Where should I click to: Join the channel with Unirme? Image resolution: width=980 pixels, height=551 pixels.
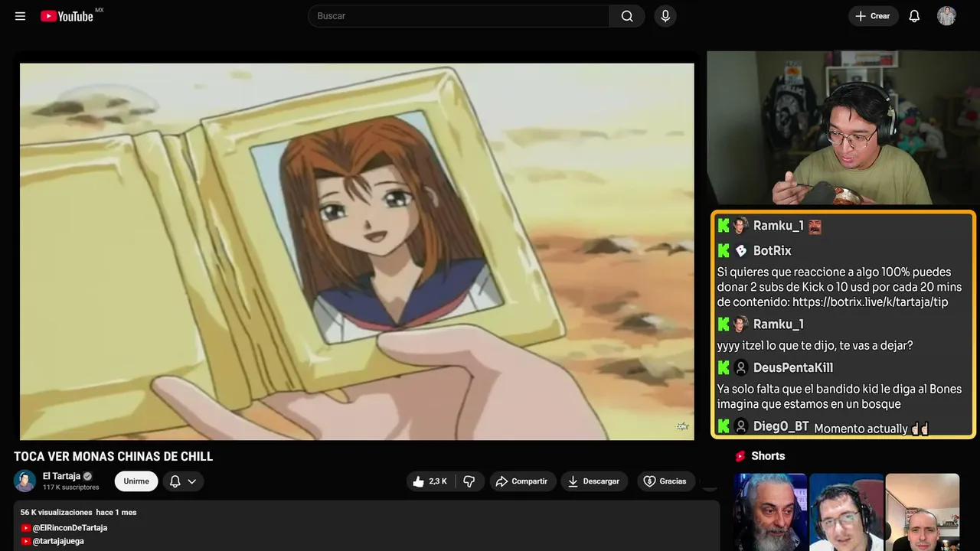point(136,481)
